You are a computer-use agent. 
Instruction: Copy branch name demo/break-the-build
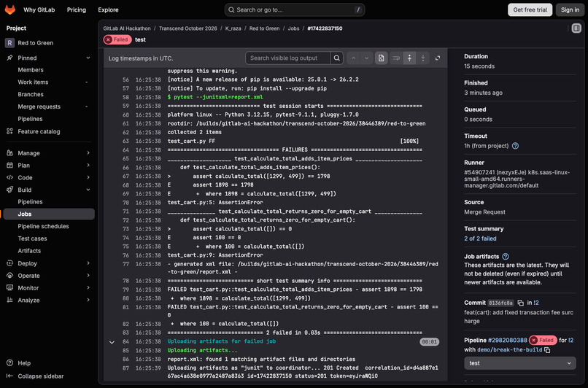click(x=547, y=350)
